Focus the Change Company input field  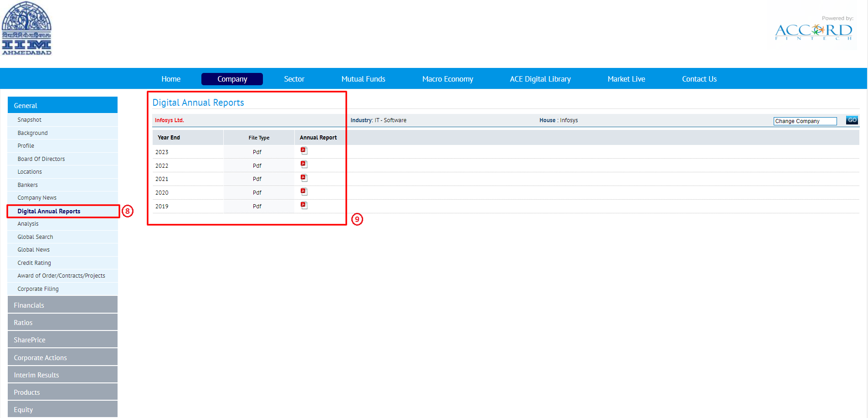[805, 121]
